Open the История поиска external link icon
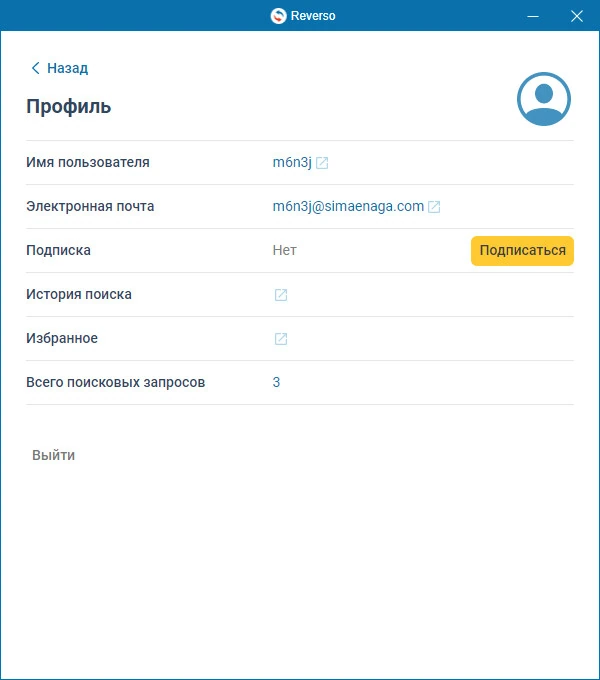The image size is (600, 680). [281, 295]
